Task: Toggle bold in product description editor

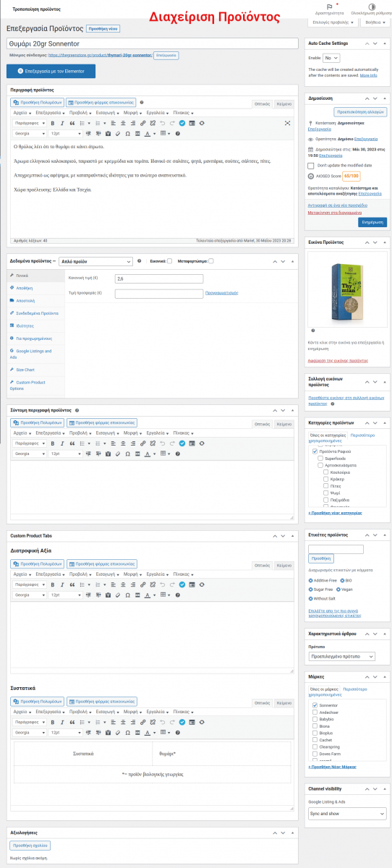Action: 53,123
